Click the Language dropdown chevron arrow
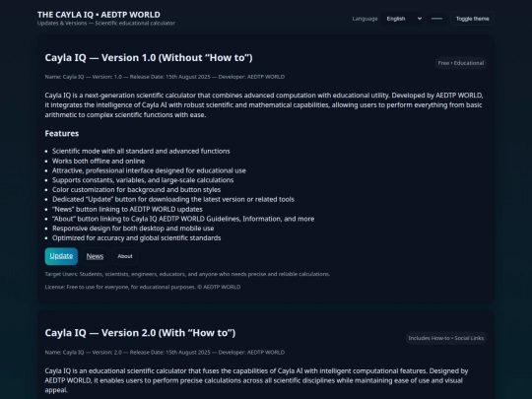This screenshot has width=532, height=399. [x=420, y=19]
